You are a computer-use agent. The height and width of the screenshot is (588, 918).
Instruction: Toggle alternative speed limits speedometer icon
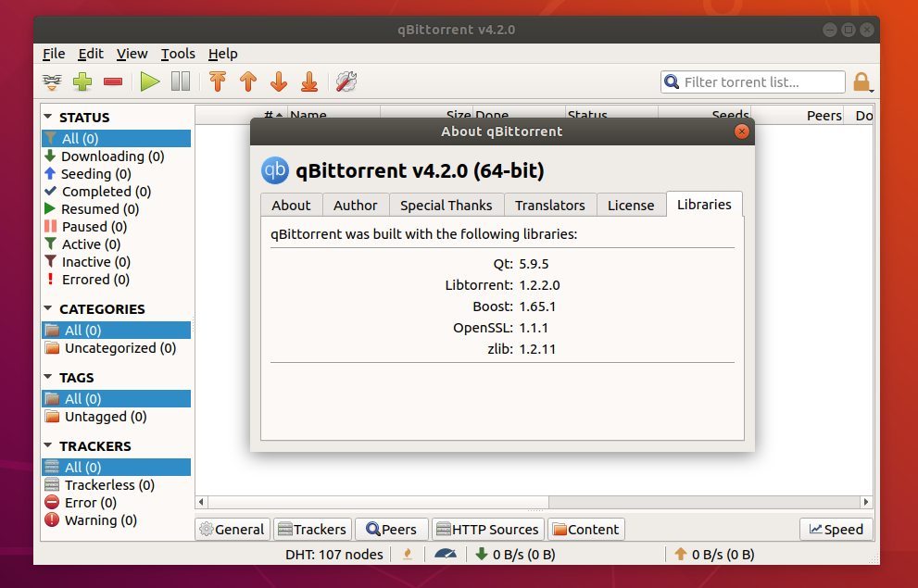click(445, 554)
